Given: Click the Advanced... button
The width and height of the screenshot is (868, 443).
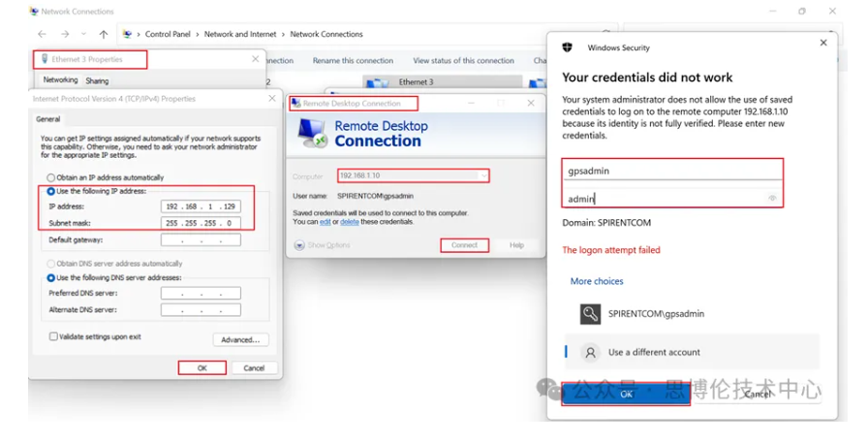Looking at the screenshot, I should pyautogui.click(x=239, y=340).
